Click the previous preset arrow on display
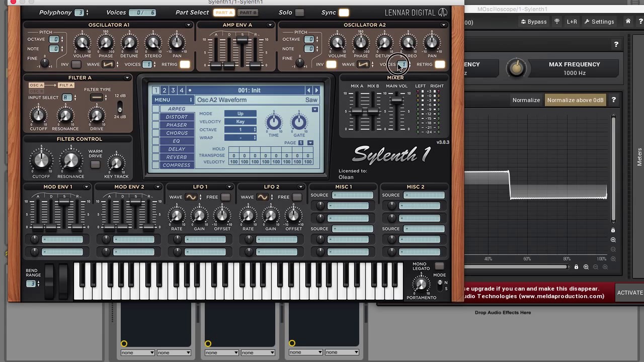This screenshot has width=644, height=362. tap(308, 90)
